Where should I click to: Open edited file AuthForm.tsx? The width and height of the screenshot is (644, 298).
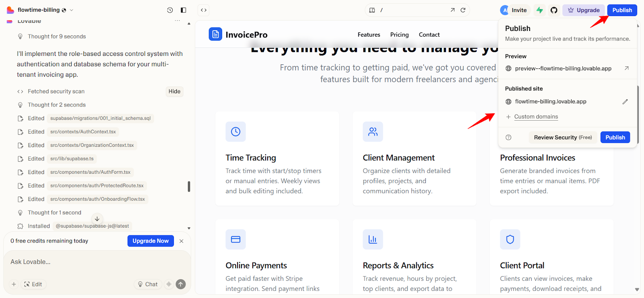click(90, 172)
